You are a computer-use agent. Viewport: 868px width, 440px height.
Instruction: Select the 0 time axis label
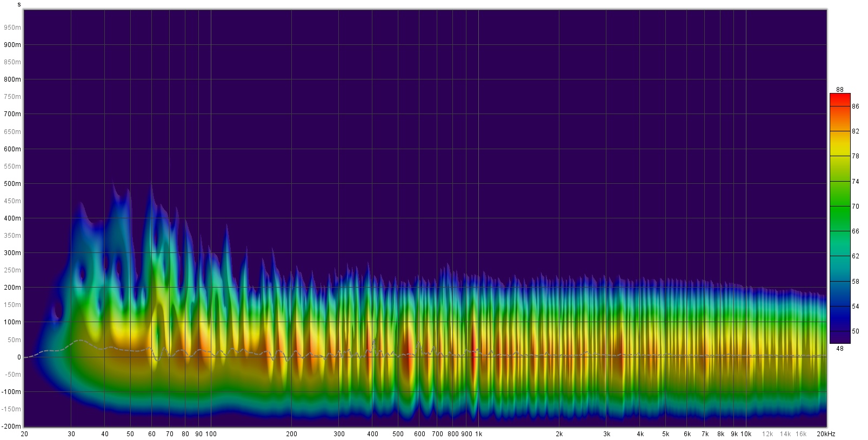point(19,357)
